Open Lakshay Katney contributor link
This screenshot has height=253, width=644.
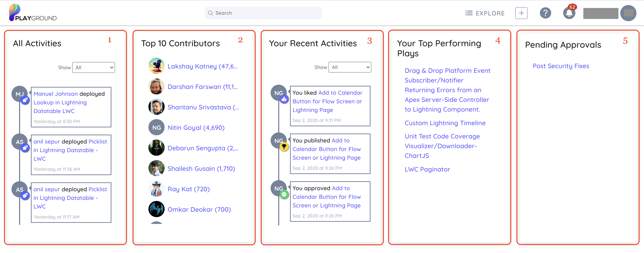click(x=203, y=66)
